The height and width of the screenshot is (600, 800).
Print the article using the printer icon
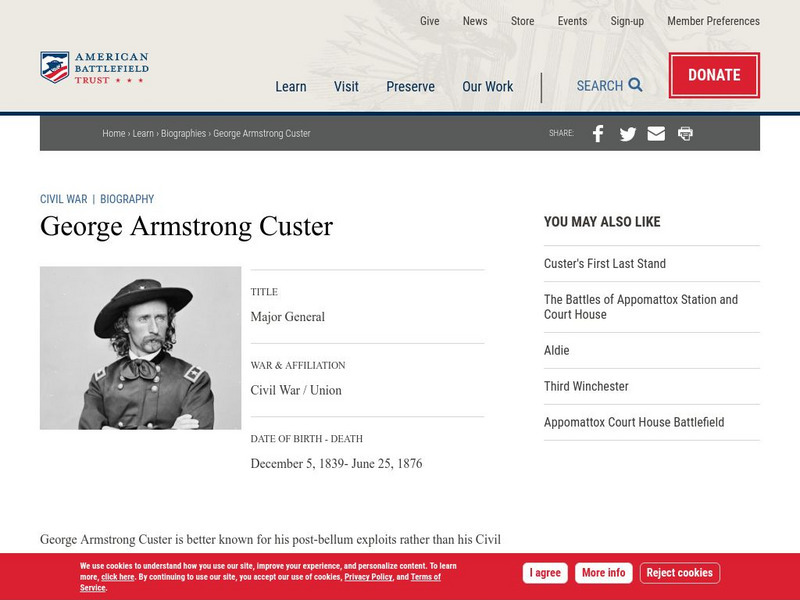685,133
